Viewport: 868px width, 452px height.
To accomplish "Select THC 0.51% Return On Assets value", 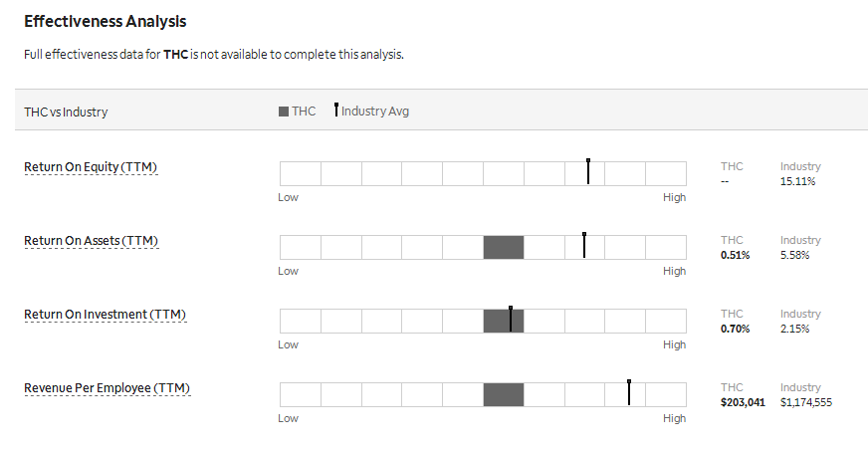I will 736,255.
